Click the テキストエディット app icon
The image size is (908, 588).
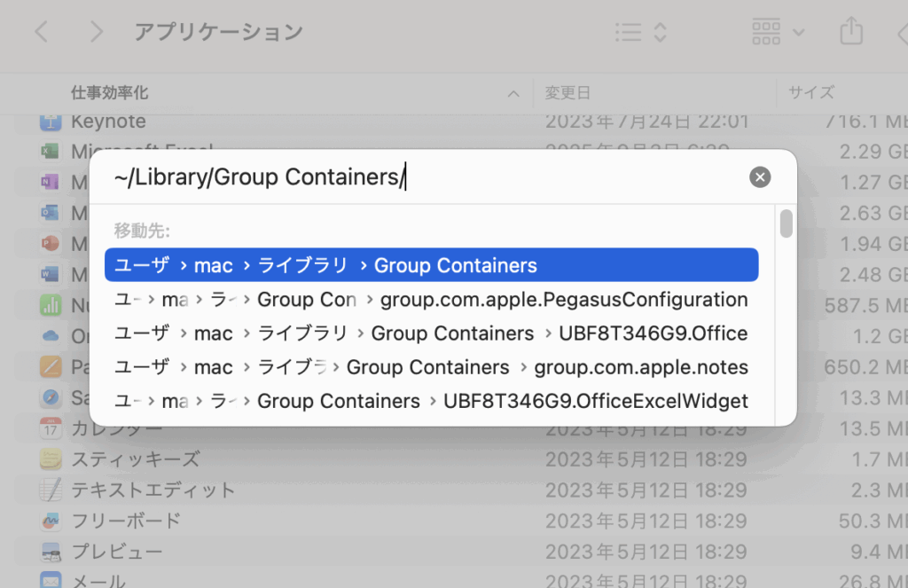click(x=51, y=490)
